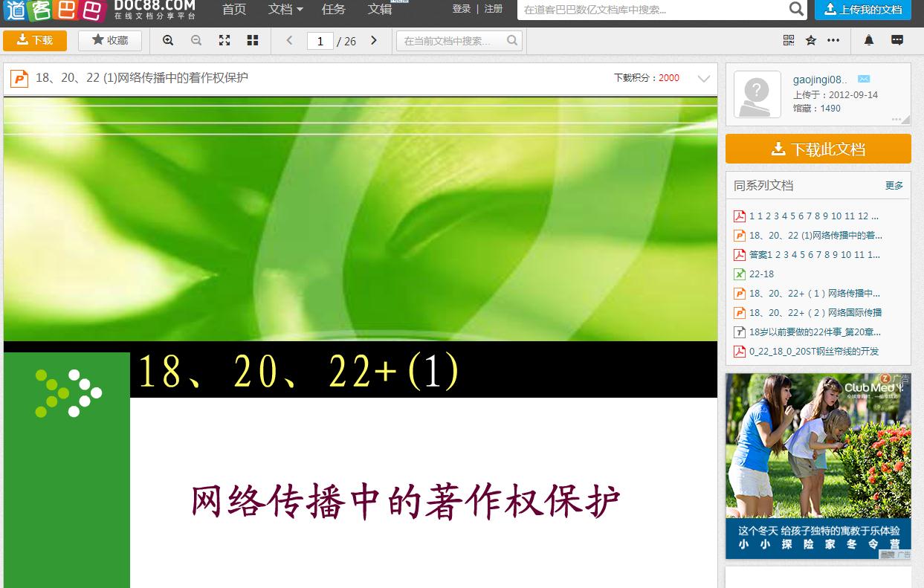Click the Club Med advertisement banner

point(818,466)
